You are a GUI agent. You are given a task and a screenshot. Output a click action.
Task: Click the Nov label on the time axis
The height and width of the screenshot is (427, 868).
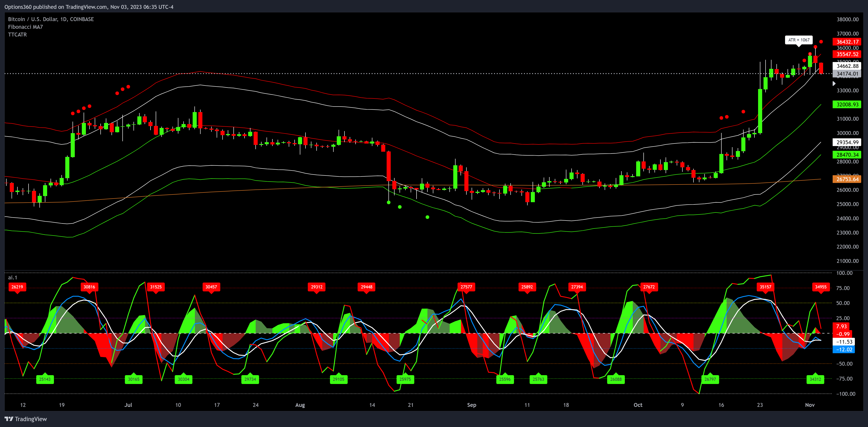pyautogui.click(x=810, y=405)
